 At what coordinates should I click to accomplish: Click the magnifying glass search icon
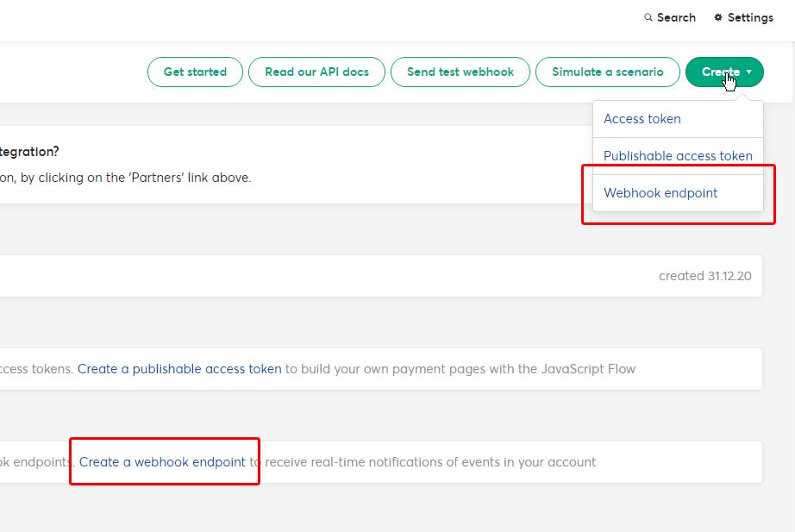[x=648, y=17]
